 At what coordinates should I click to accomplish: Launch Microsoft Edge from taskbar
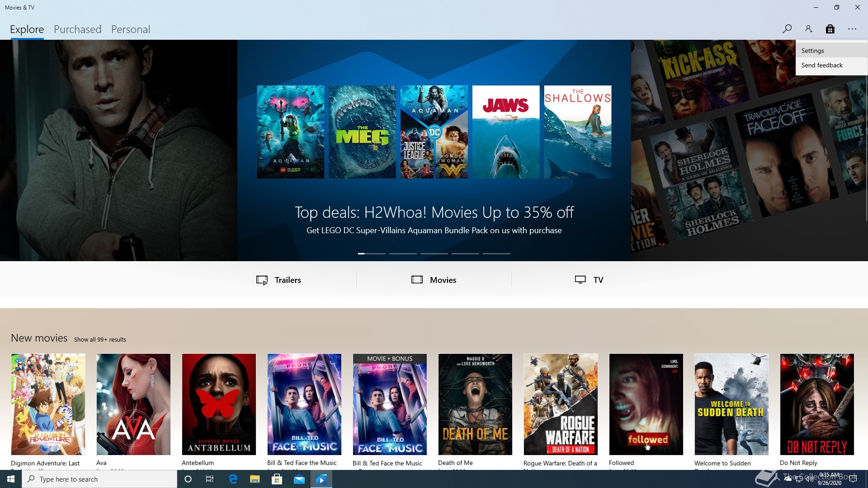pos(233,479)
